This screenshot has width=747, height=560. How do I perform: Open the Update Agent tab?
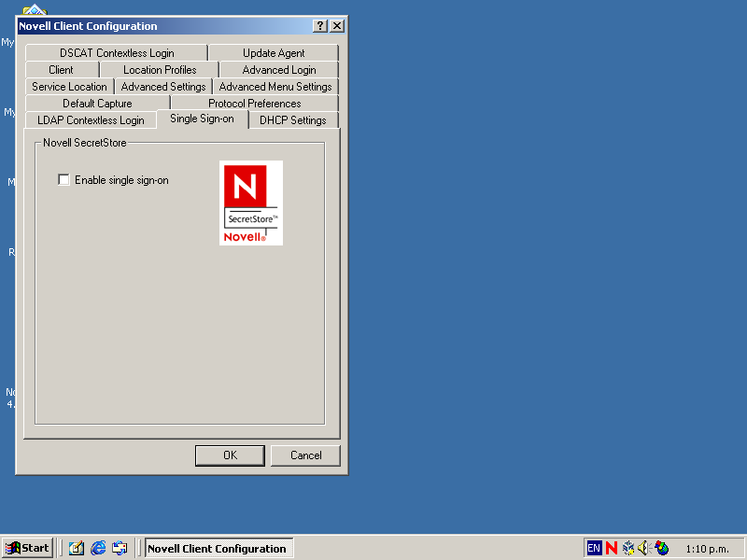coord(274,53)
